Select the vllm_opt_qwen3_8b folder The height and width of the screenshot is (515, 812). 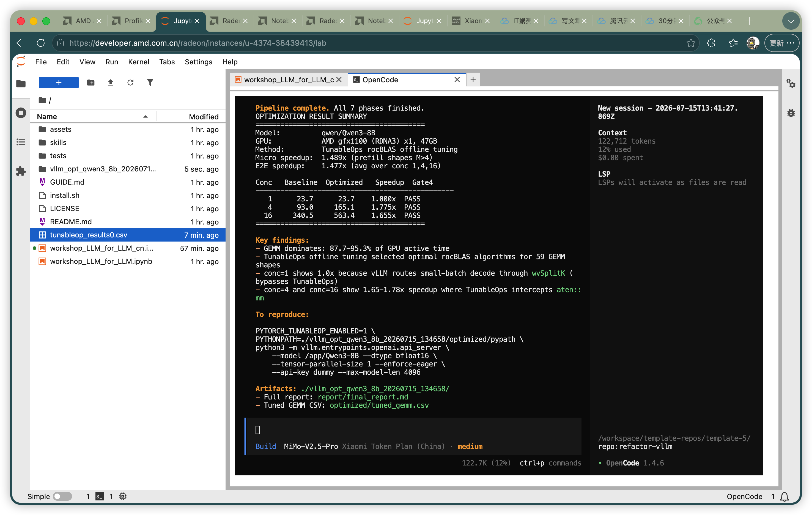click(127, 169)
